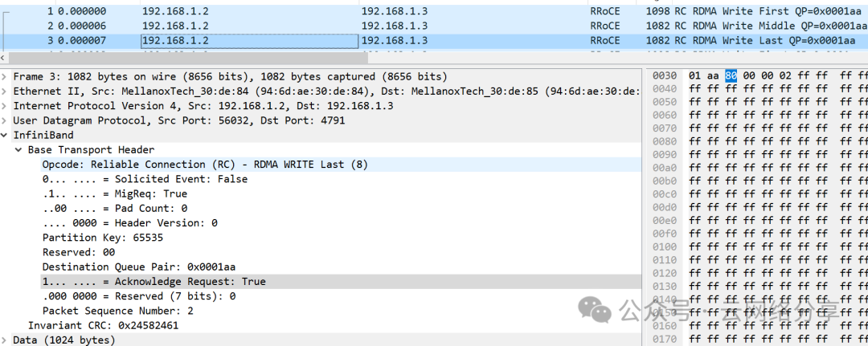Select Destination Queue Pair 0x0001aa field
The width and height of the screenshot is (868, 346).
pos(138,267)
